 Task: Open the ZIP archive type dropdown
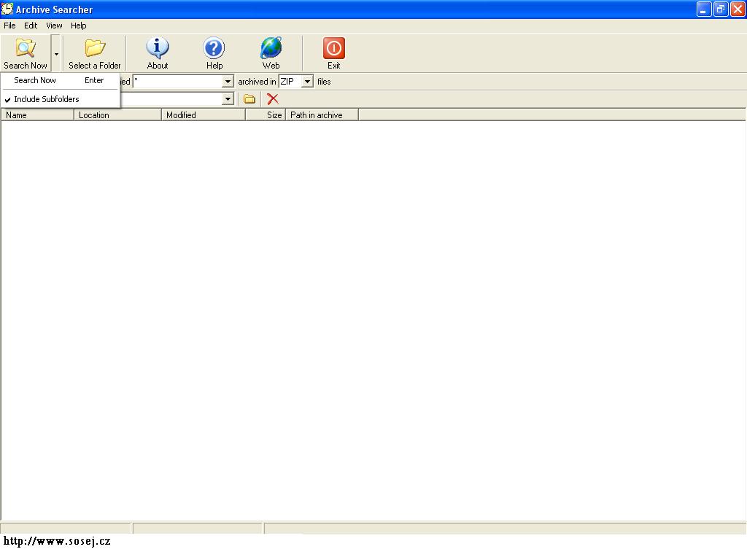coord(307,82)
